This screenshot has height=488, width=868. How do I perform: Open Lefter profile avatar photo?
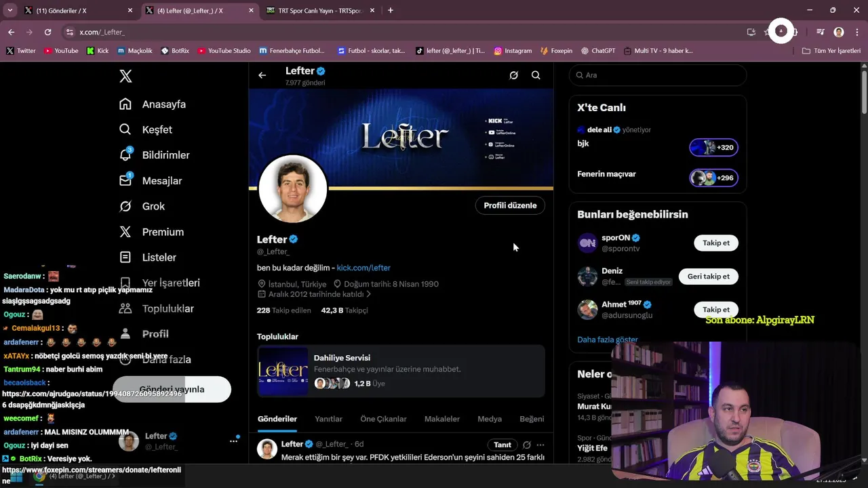(293, 189)
